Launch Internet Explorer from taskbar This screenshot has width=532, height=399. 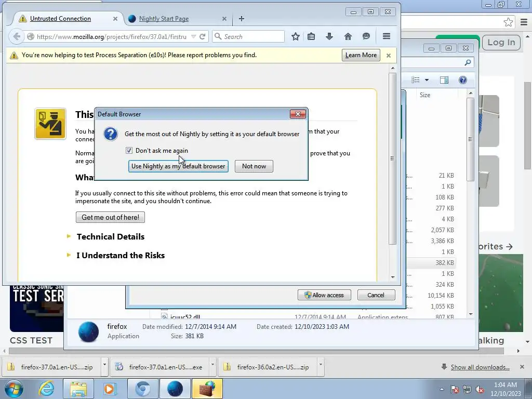pyautogui.click(x=46, y=389)
